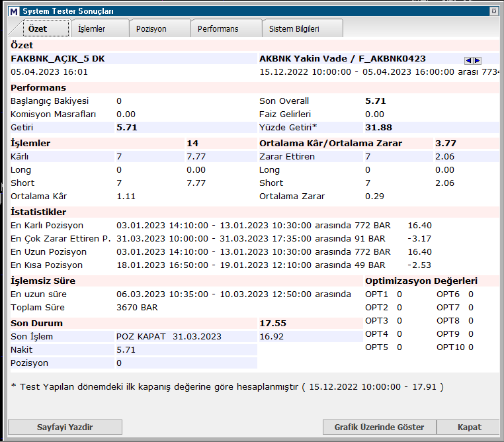Click the right arrow next to F_AKBNK0423
The image size is (504, 442).
(x=478, y=60)
